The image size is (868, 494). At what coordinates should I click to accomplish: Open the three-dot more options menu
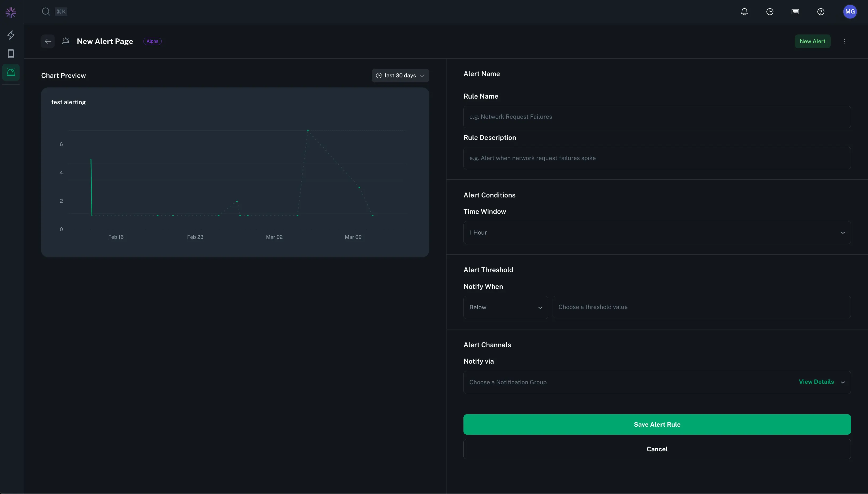coord(844,41)
